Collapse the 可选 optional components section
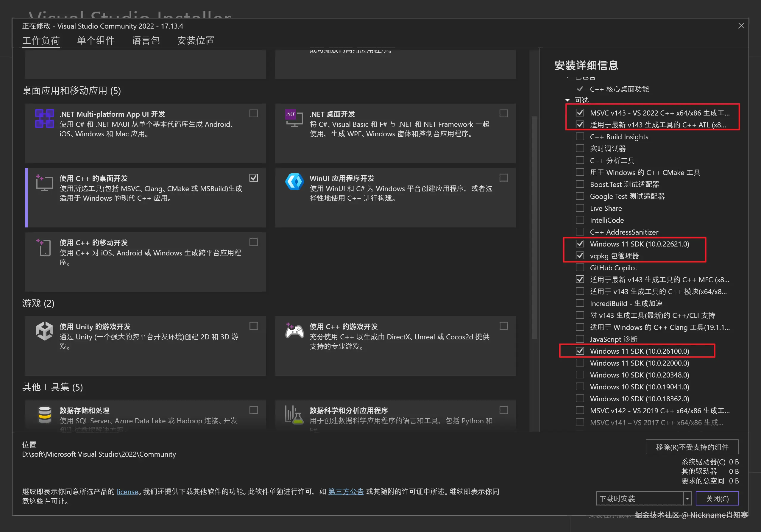Screen dimensions: 761x532 click(567, 100)
